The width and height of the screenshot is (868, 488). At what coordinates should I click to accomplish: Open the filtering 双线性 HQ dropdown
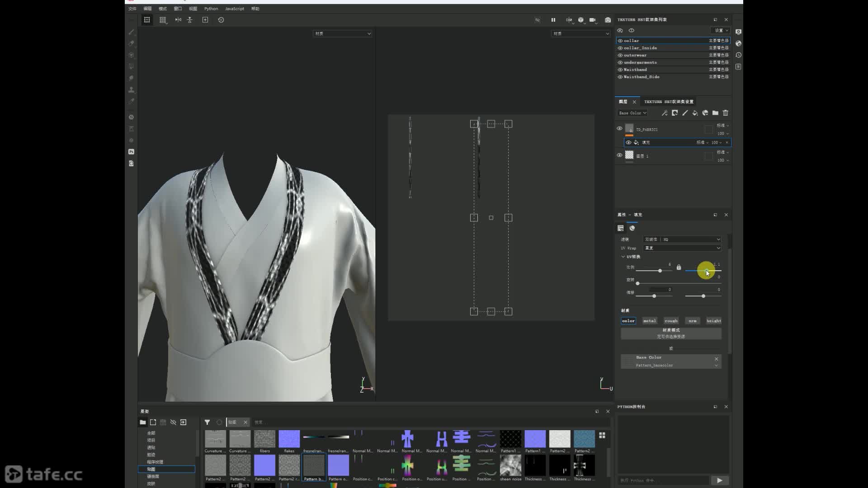click(x=682, y=239)
